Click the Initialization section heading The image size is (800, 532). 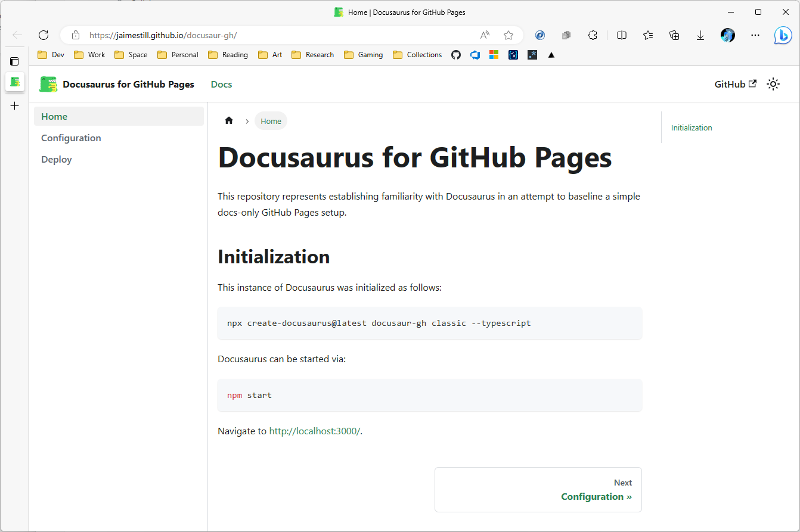(x=274, y=257)
